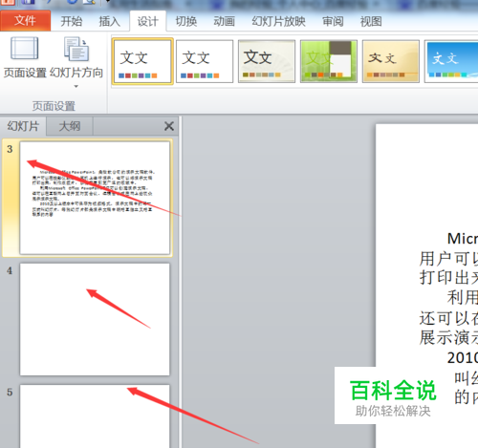Select the 设计 ribbon tab
Image resolution: width=478 pixels, height=448 pixels.
click(148, 22)
